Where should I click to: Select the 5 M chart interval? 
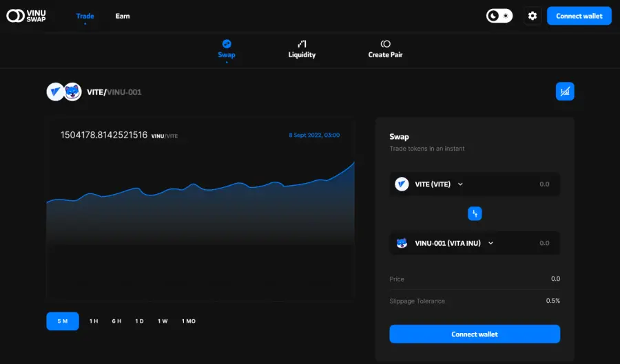click(63, 321)
